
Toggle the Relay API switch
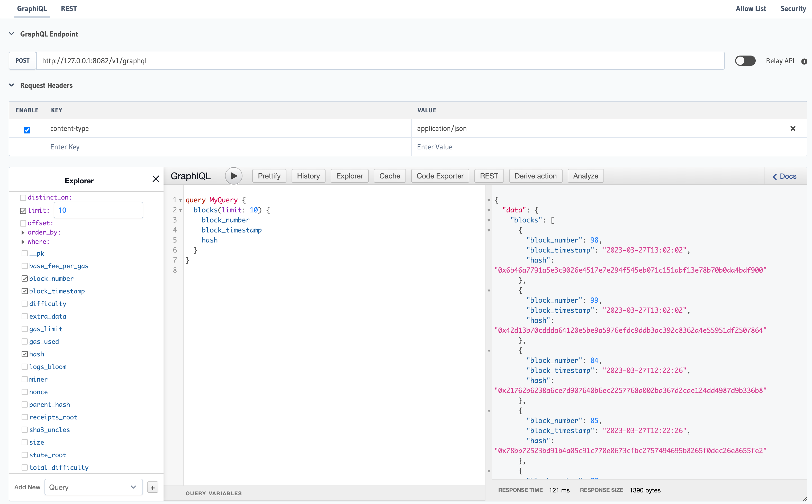[x=745, y=60]
